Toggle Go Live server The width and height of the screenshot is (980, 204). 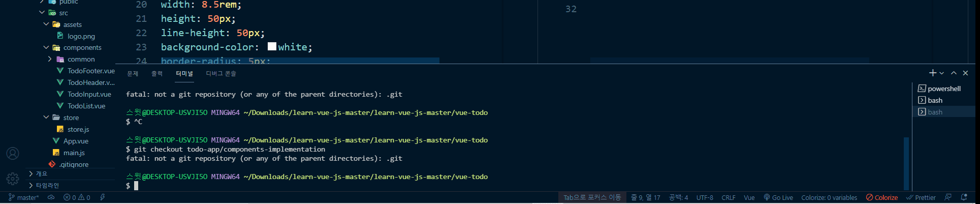pos(778,197)
